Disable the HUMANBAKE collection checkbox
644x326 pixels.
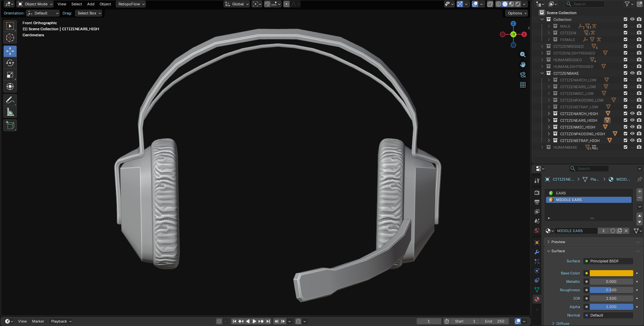pos(625,147)
